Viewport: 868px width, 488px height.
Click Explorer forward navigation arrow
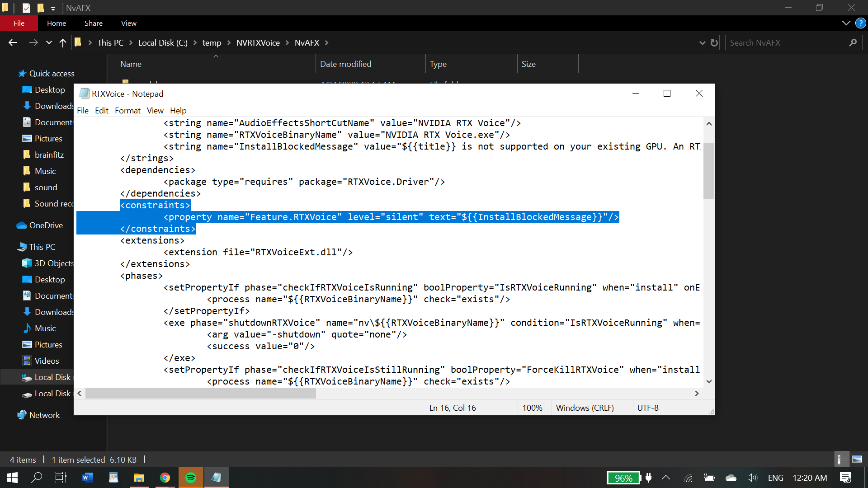[x=33, y=42]
